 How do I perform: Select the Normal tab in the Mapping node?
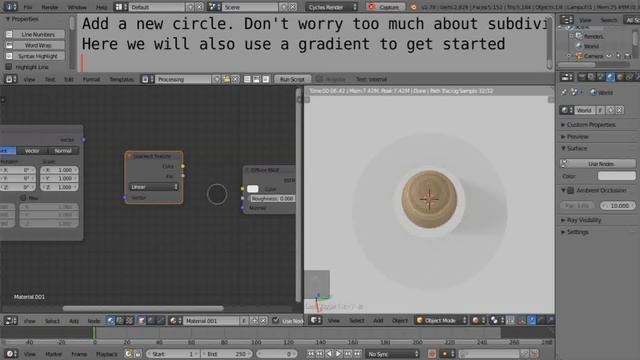[x=63, y=151]
